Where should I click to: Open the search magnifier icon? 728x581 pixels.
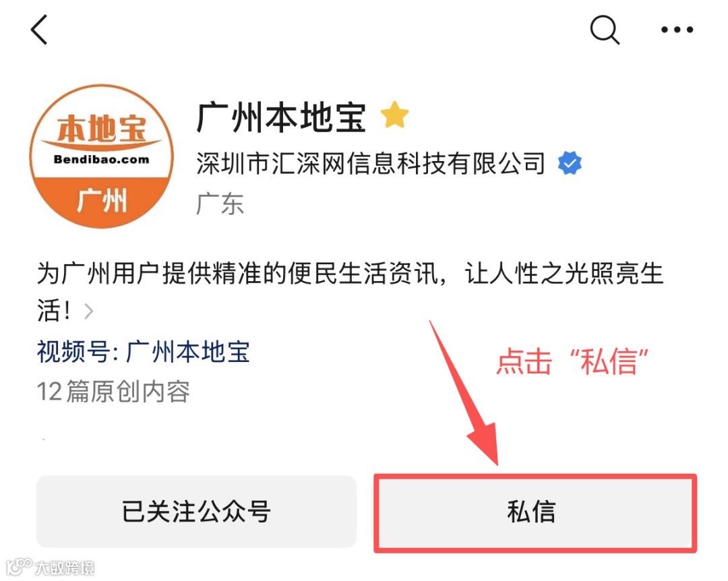coord(605,29)
